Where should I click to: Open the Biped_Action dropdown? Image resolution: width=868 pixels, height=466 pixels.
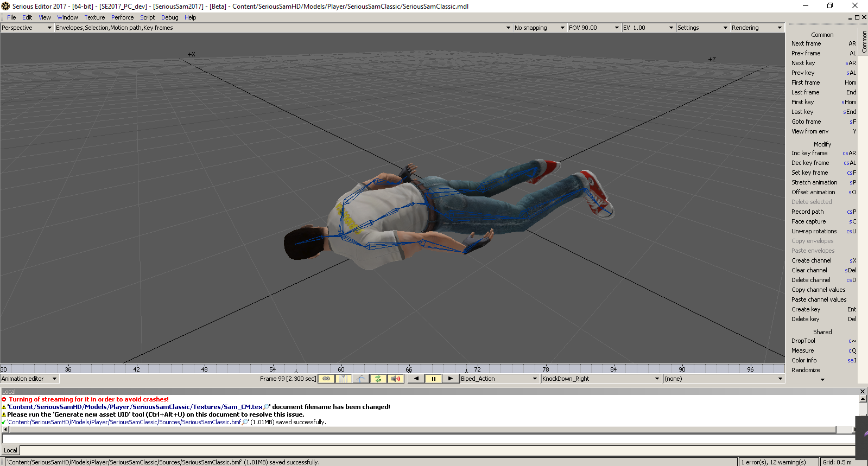[x=499, y=379]
